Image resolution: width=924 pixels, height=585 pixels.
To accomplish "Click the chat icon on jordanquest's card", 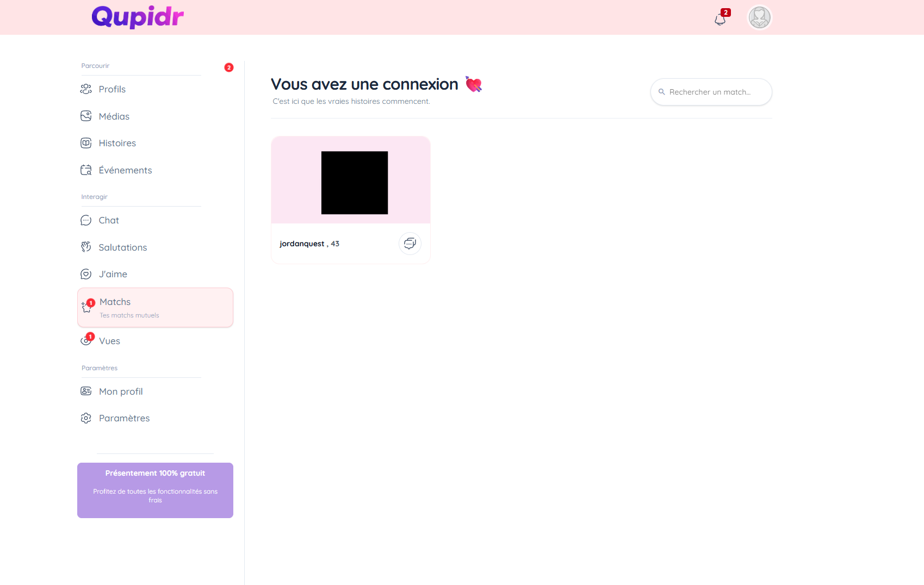I will (x=410, y=244).
